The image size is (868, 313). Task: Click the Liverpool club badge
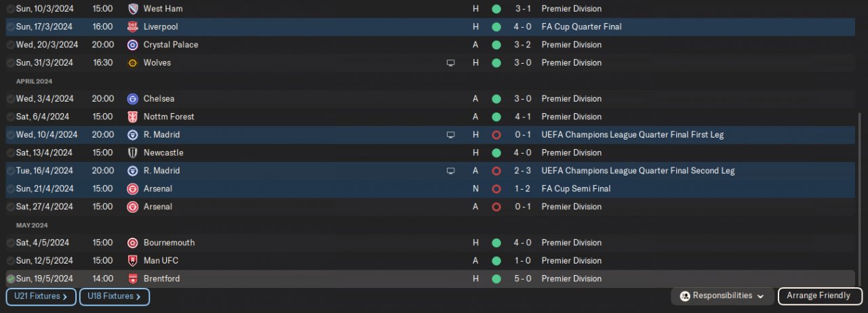(x=133, y=27)
